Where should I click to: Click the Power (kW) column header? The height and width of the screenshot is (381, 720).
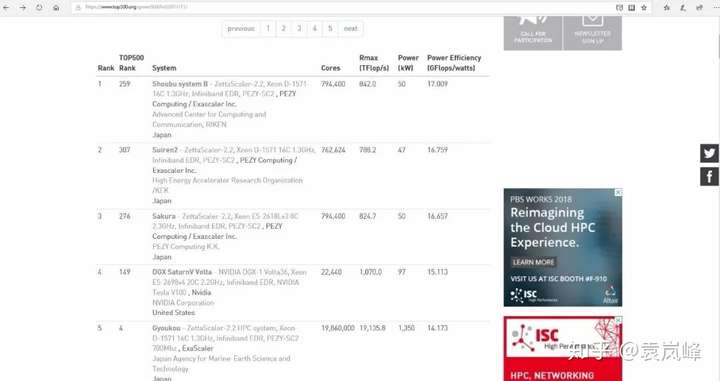[x=408, y=63]
